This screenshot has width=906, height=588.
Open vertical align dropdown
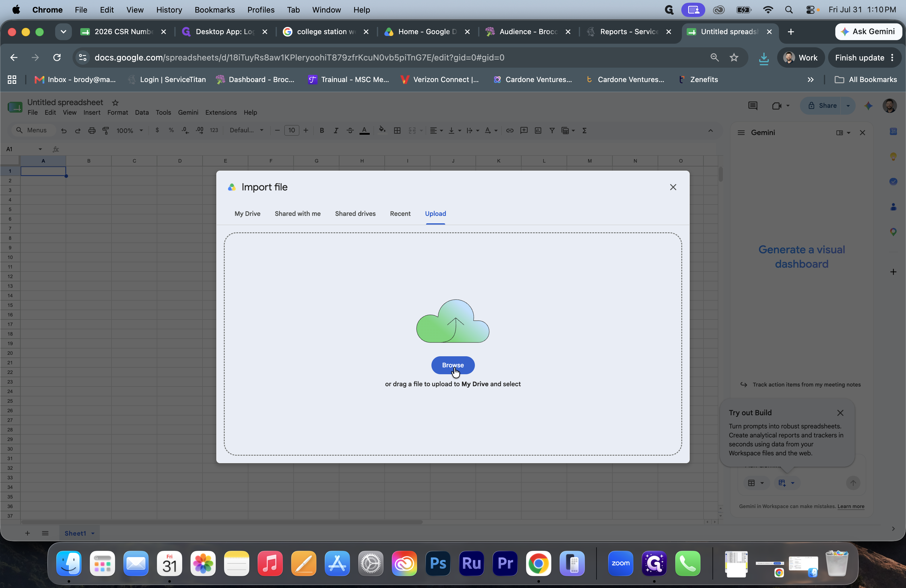click(454, 131)
